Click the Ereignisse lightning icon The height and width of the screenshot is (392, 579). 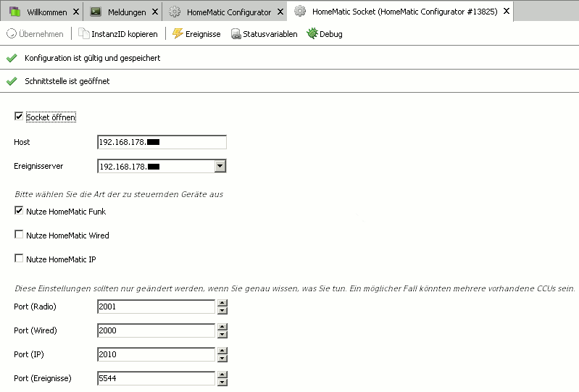178,33
